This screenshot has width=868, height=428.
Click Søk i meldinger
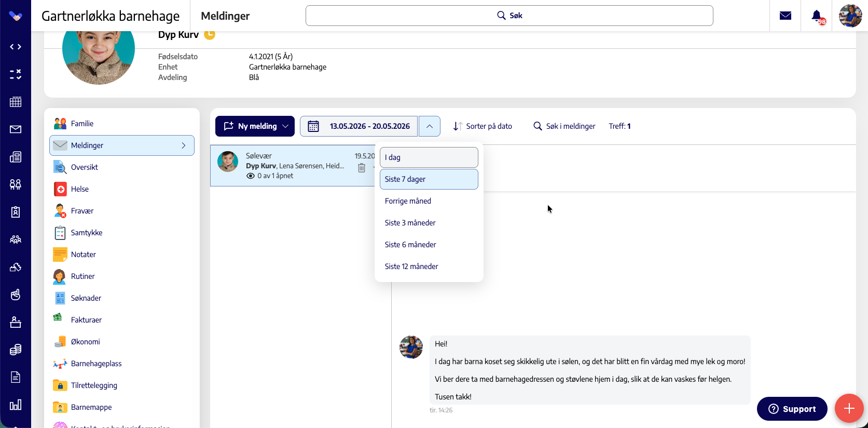[x=564, y=126]
